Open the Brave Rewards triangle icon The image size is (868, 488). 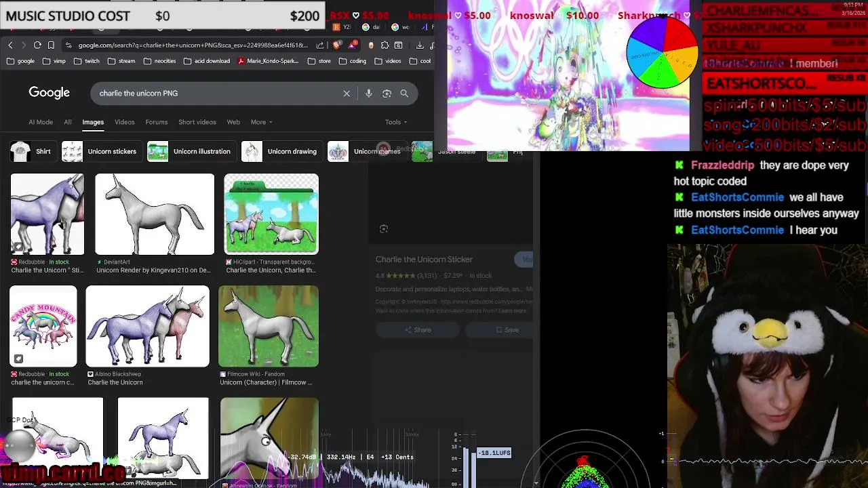tap(353, 45)
